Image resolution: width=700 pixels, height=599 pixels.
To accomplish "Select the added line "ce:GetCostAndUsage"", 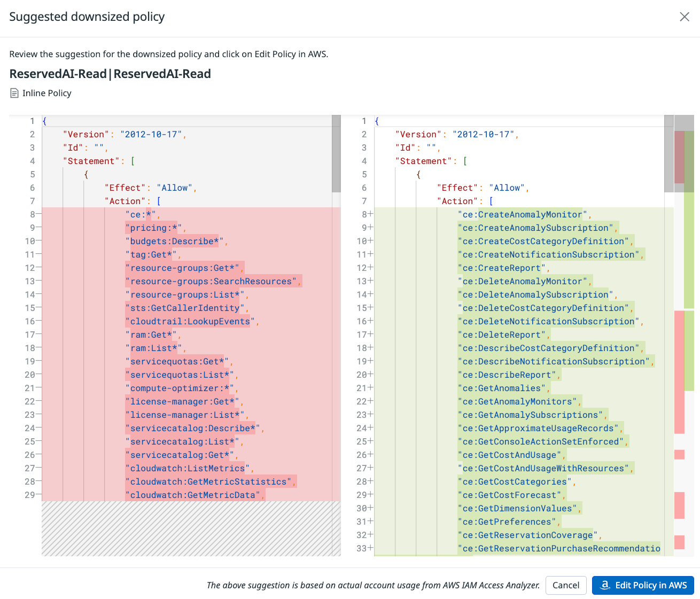I will (x=509, y=454).
